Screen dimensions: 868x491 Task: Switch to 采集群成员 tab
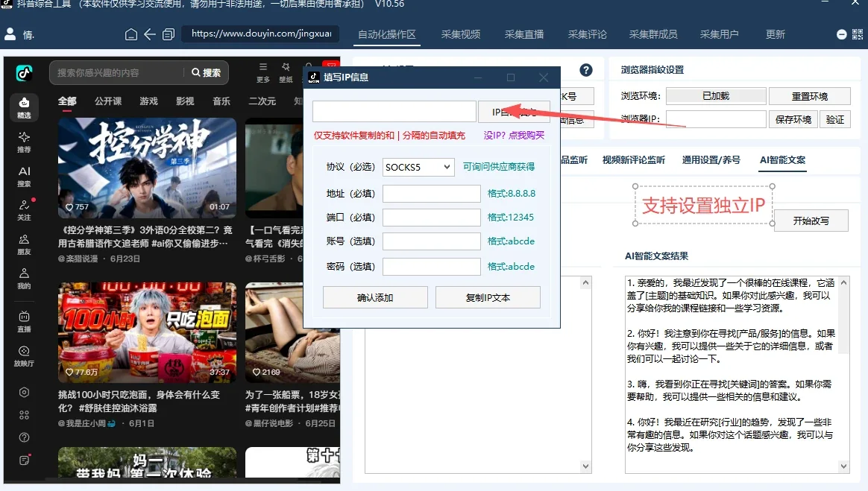(653, 34)
